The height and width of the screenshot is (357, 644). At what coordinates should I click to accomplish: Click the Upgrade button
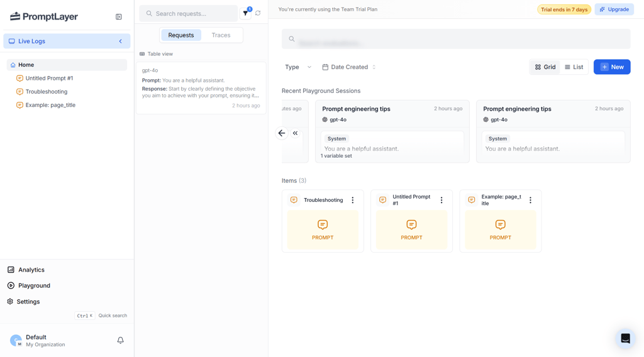(x=614, y=9)
